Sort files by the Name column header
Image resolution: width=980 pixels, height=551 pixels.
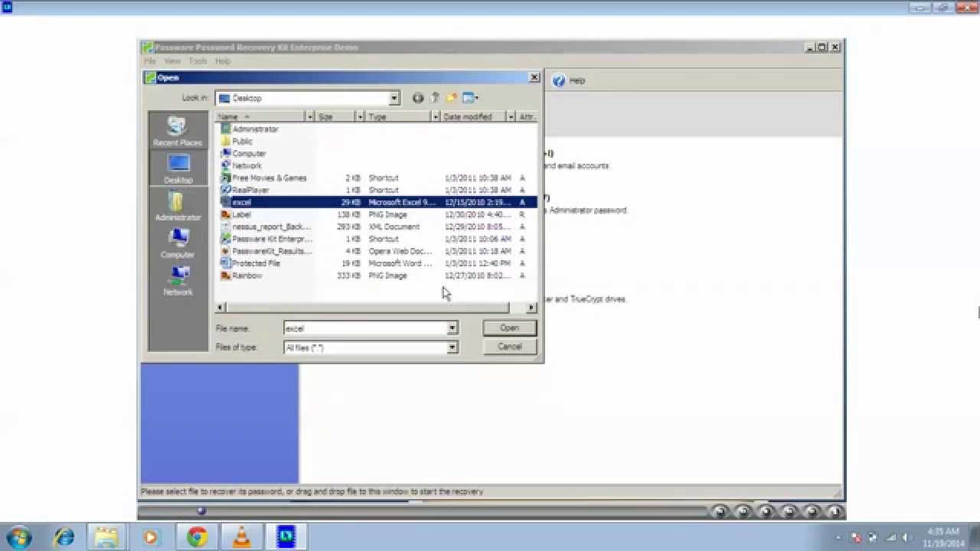[260, 117]
